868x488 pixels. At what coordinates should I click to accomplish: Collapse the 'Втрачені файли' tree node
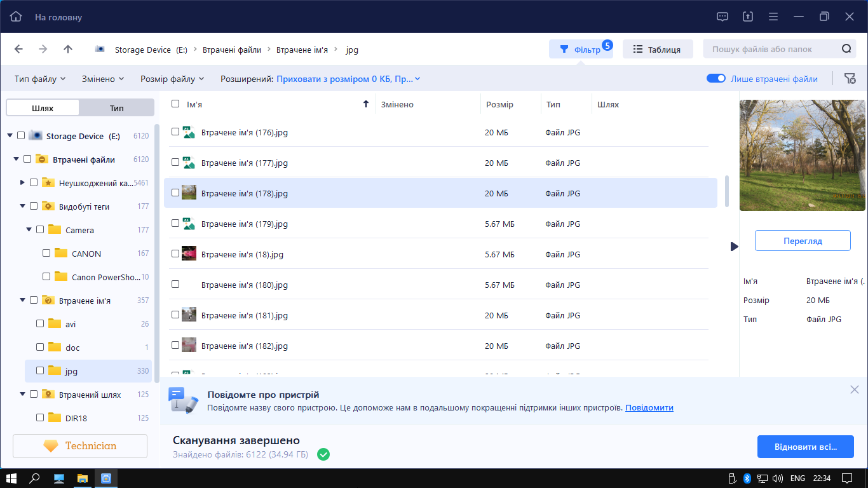pyautogui.click(x=16, y=159)
